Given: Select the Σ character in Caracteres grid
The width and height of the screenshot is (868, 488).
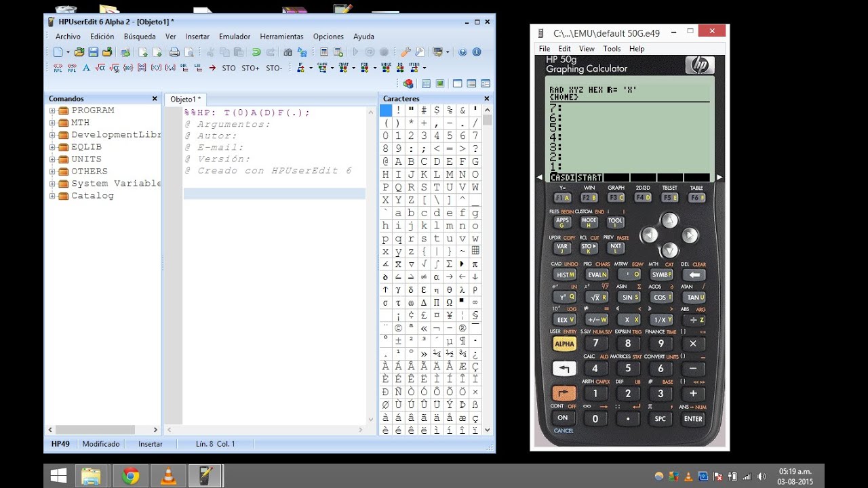Looking at the screenshot, I should pos(450,264).
